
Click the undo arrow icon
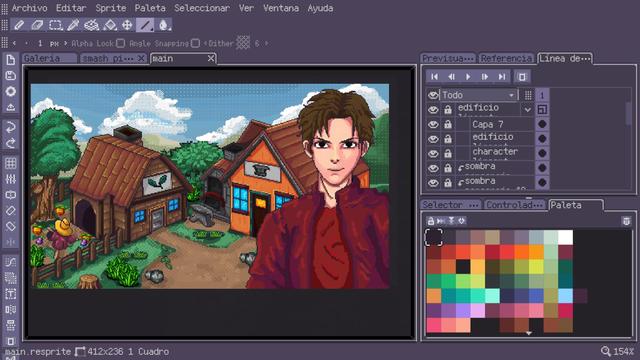click(x=11, y=127)
